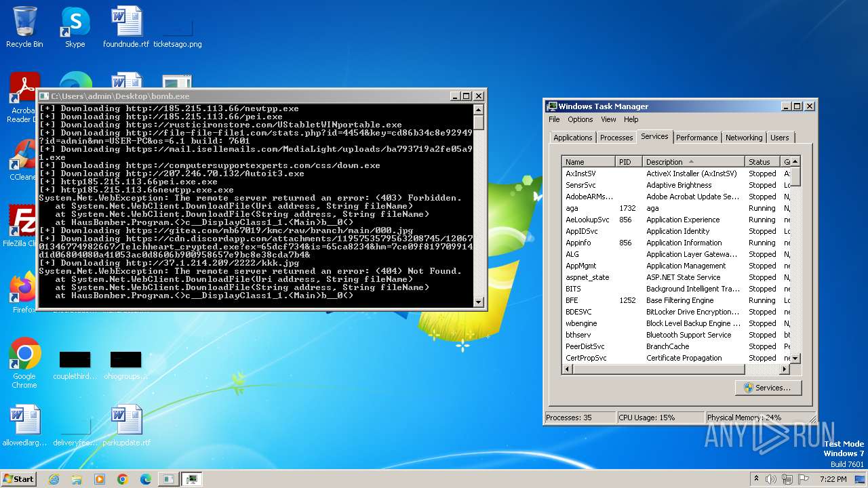The height and width of the screenshot is (488, 868).
Task: Switch to bomb.exe console taskbar button
Action: (x=167, y=479)
